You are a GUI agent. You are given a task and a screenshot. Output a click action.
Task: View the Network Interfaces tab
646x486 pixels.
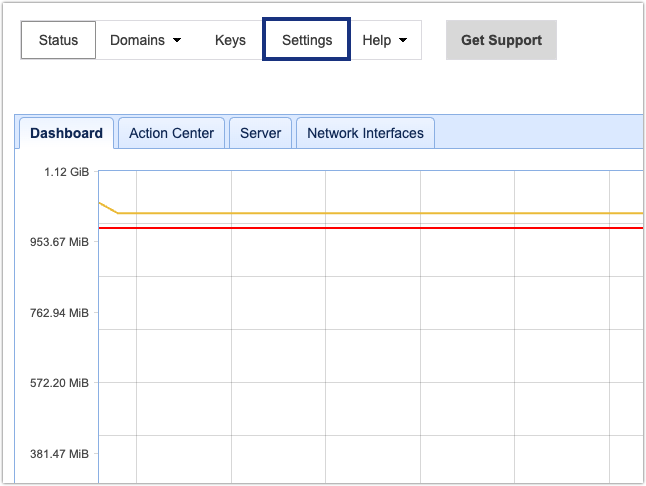pos(365,133)
